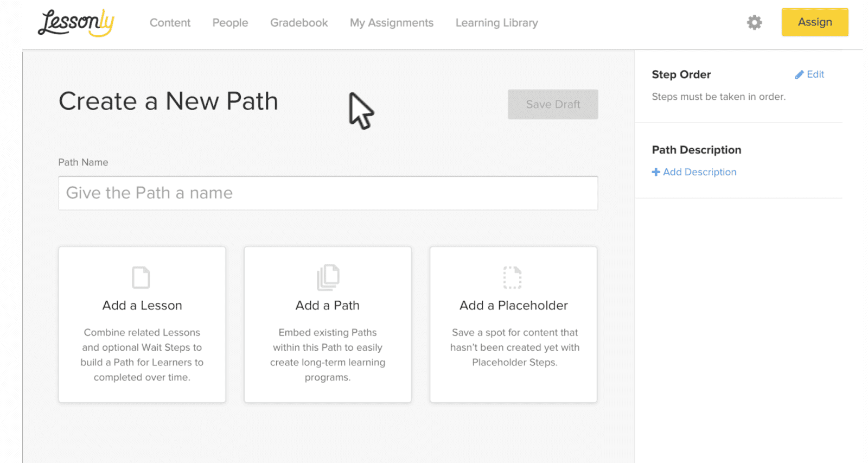Click the Add a Lesson title text
This screenshot has width=868, height=463.
142,306
